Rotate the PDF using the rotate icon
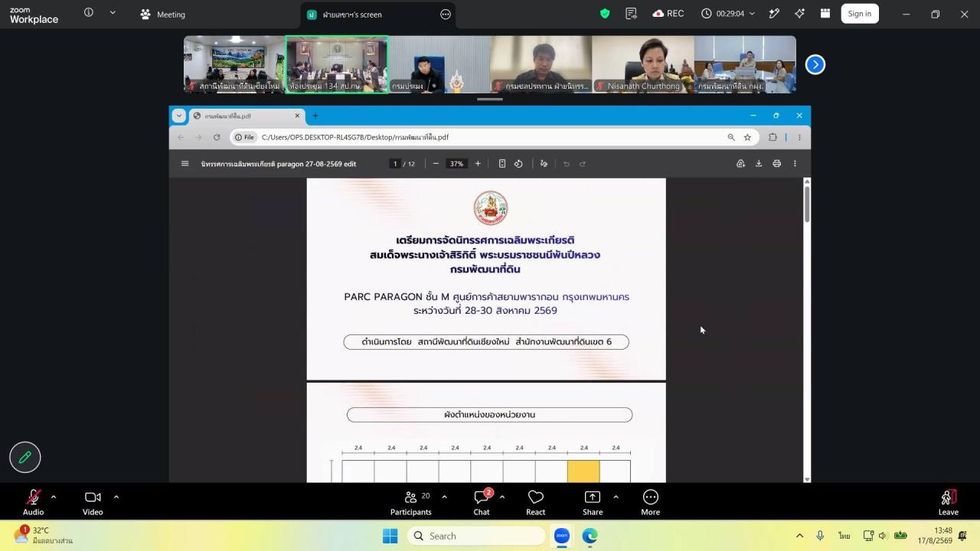 518,164
